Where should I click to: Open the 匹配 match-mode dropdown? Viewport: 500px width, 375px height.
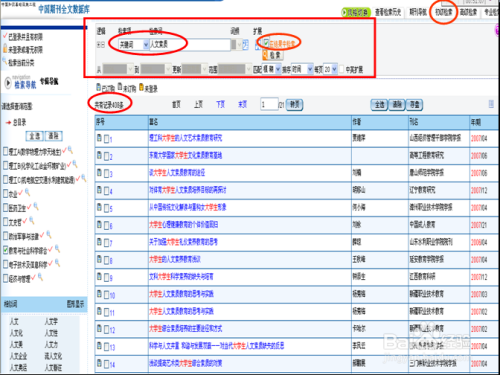coord(278,69)
